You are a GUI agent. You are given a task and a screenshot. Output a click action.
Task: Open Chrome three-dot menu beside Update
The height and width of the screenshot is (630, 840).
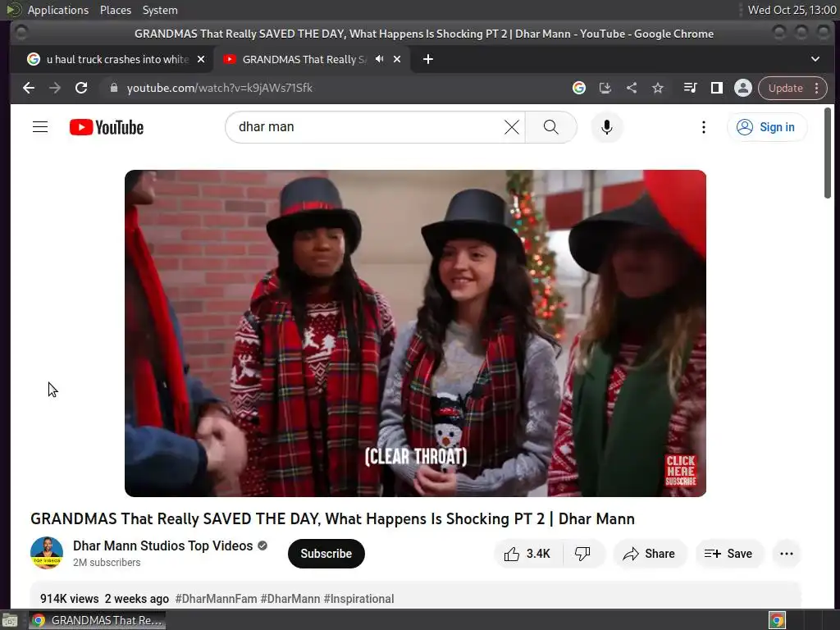click(x=816, y=88)
